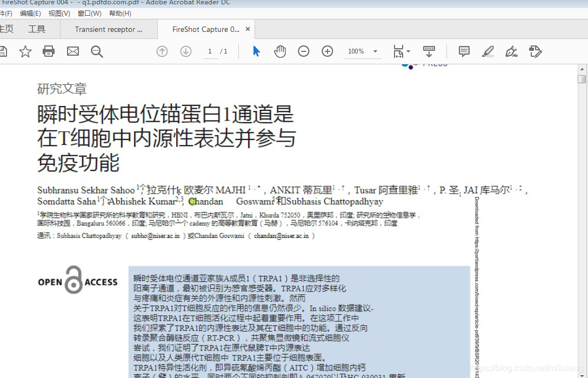Click the stamp tool icon

point(535,51)
